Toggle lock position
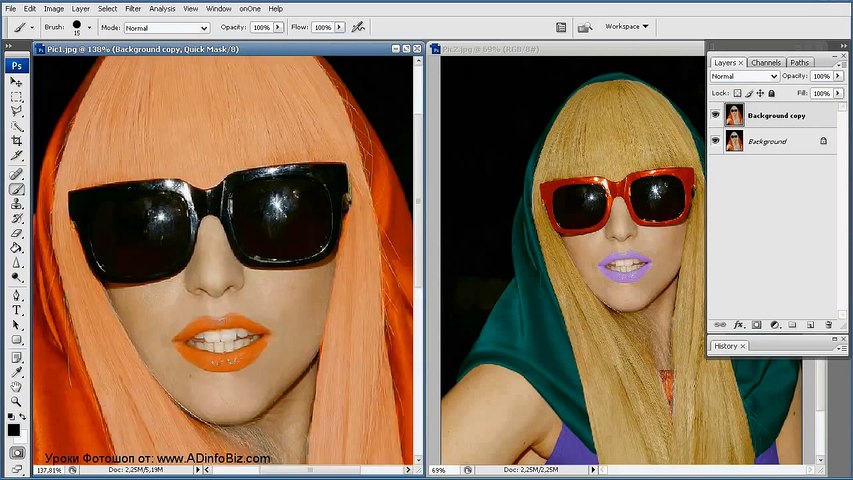The image size is (853, 480). [760, 93]
